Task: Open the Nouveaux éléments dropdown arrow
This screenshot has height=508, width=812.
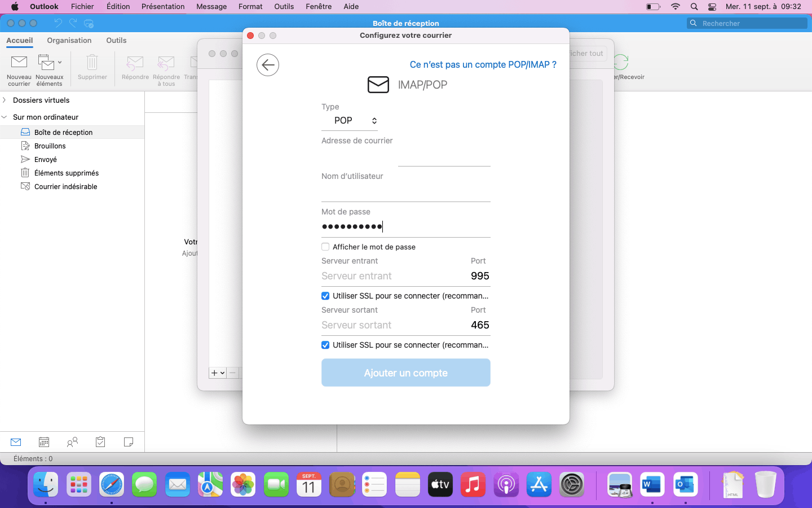Action: [x=60, y=62]
